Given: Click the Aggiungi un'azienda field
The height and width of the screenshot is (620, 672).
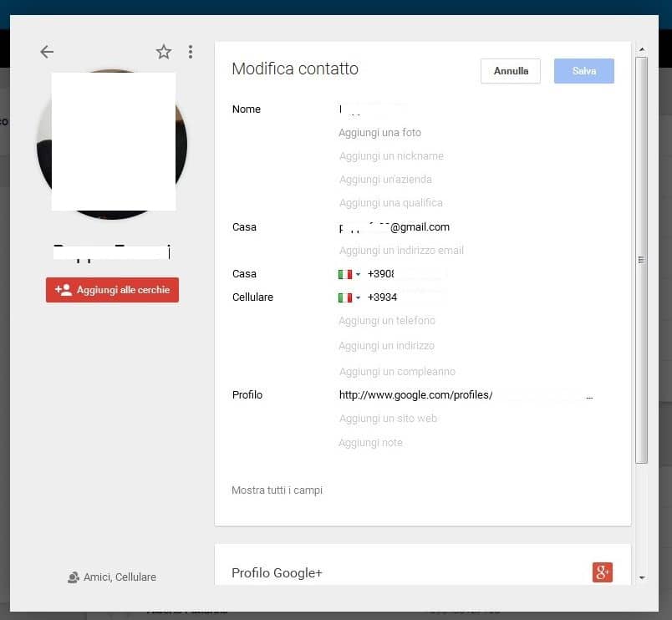Looking at the screenshot, I should 385,180.
